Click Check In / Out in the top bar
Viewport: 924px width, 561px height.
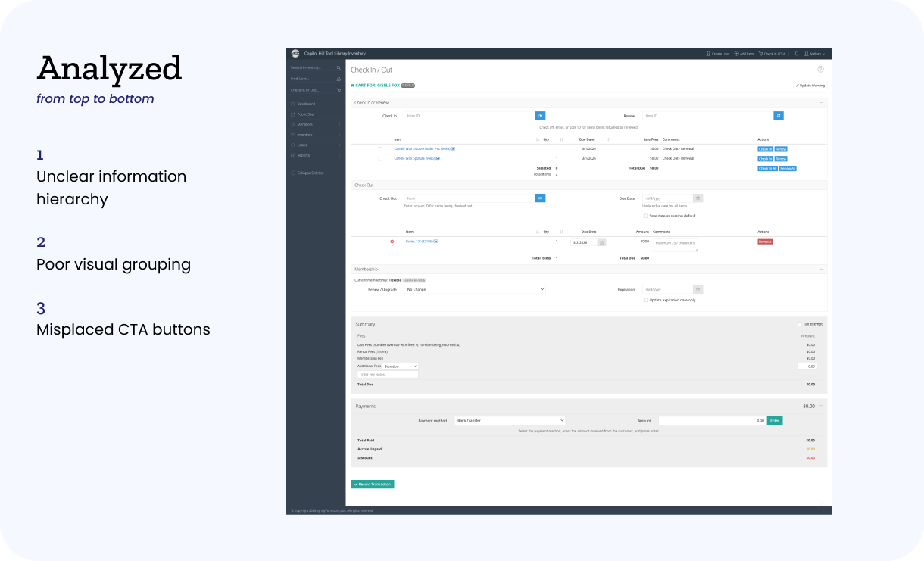772,54
